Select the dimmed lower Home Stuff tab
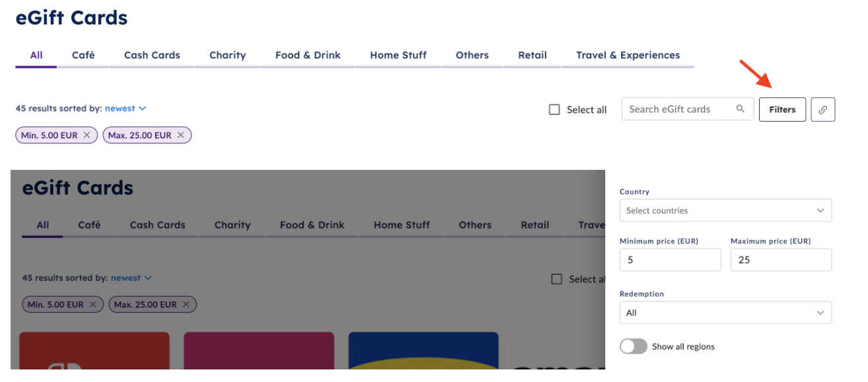 tap(402, 225)
